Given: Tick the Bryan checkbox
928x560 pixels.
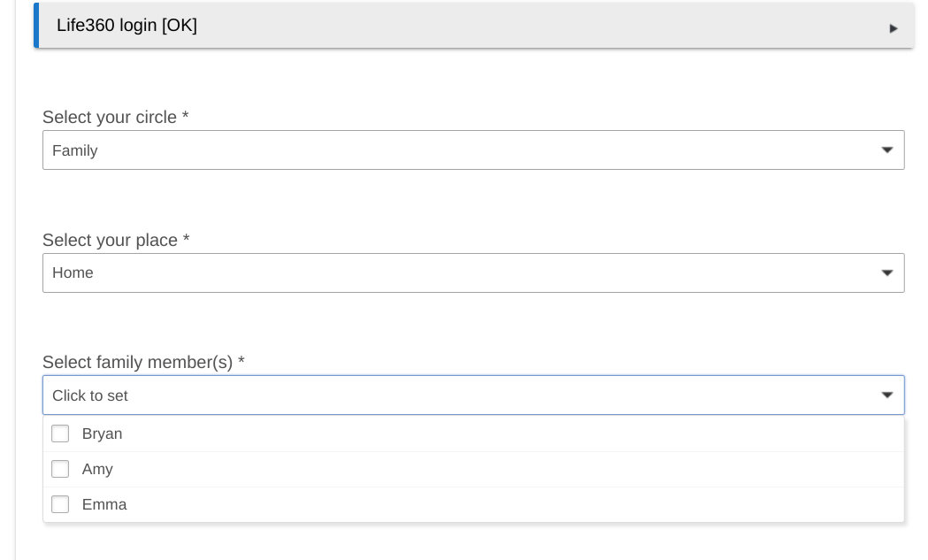Looking at the screenshot, I should coord(60,433).
